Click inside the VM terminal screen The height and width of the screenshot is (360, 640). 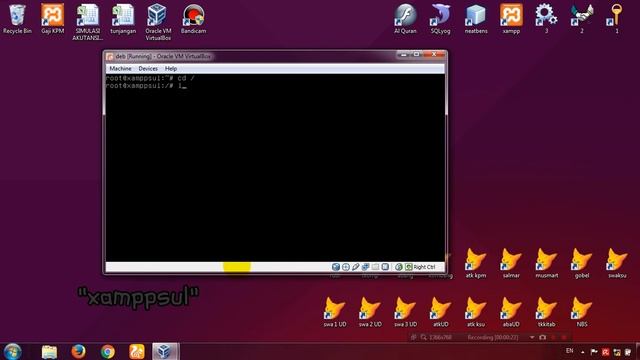pos(275,167)
